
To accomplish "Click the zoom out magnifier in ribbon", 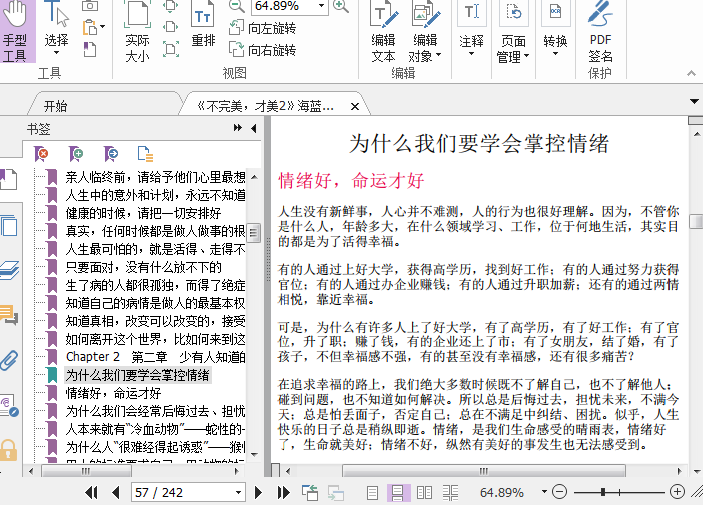I will [x=237, y=6].
